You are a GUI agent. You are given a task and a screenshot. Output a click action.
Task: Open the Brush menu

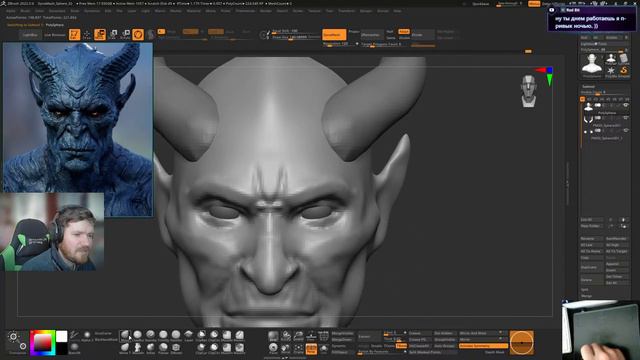click(25, 11)
